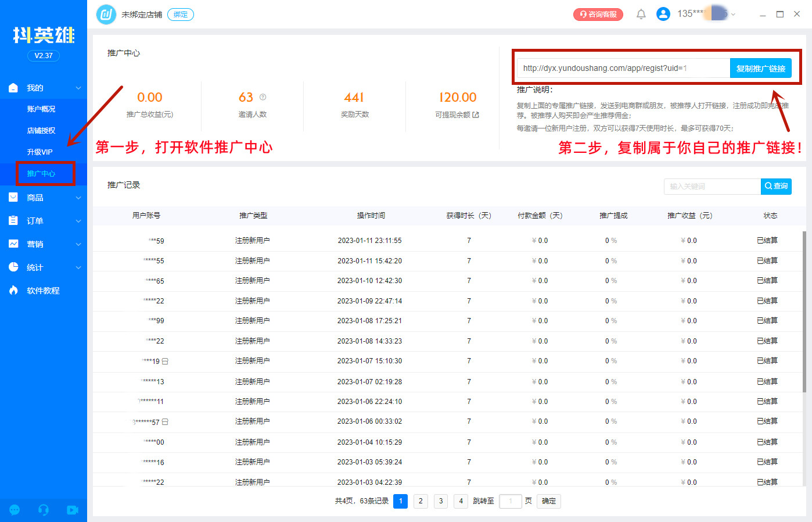This screenshot has height=522, width=812.
Task: Click the records table vertical scrollbar
Action: tap(804, 312)
